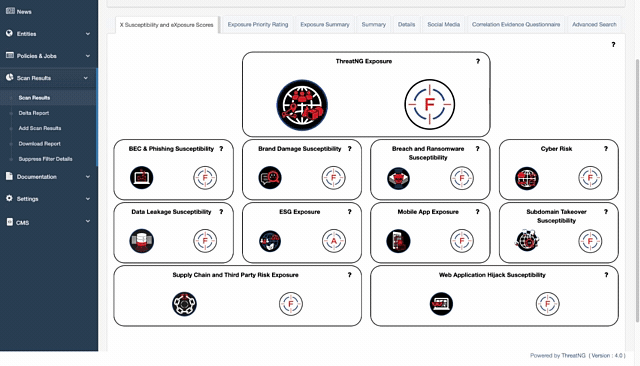Click the Brand Damage chat magnifier icon
Viewport: 640px width, 366px height.
270,177
